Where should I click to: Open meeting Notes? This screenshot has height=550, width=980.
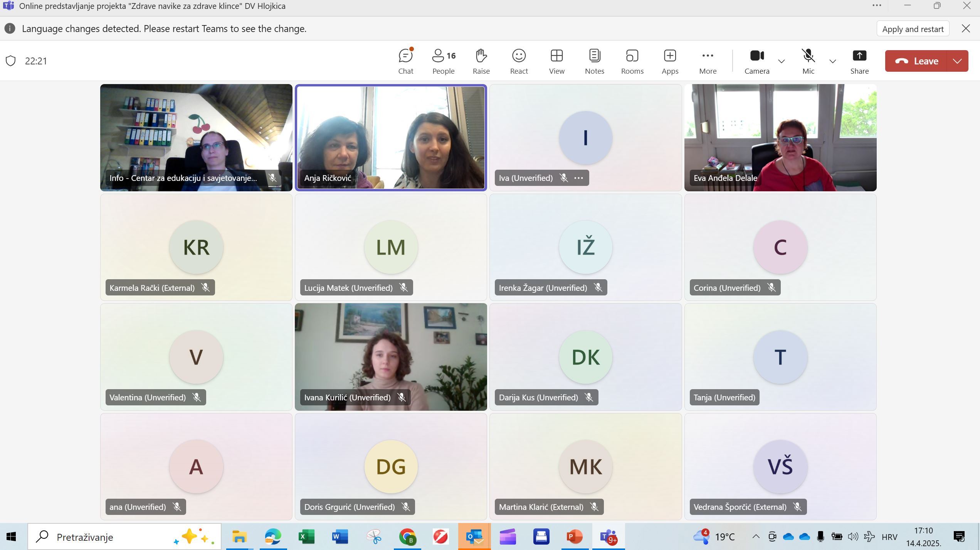pos(594,61)
